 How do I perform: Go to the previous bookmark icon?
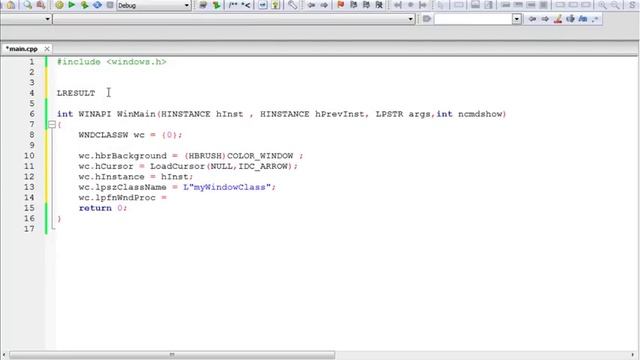tap(353, 5)
